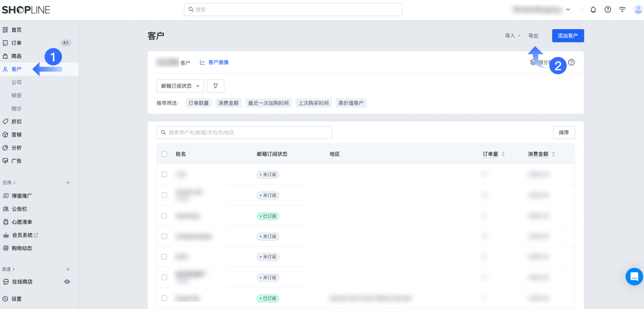Viewport: 644px width, 309px height.
Task: Click the ads icon in sidebar
Action: [5, 161]
